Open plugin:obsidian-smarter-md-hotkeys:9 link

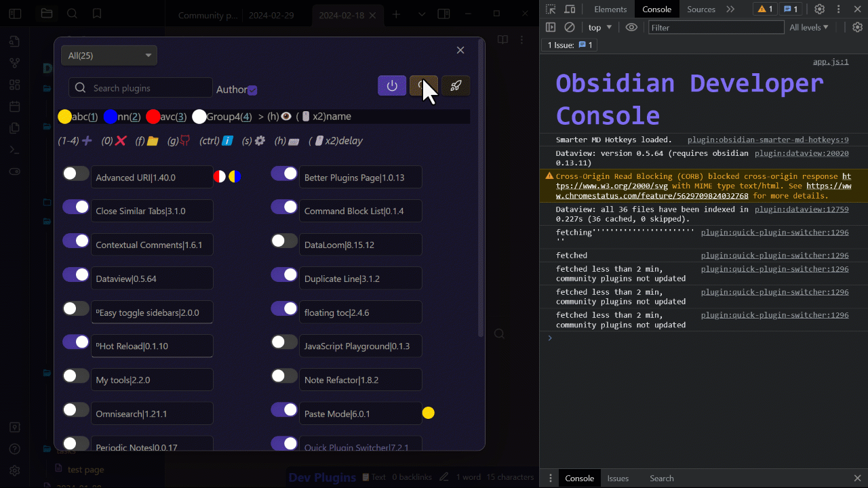click(x=768, y=140)
